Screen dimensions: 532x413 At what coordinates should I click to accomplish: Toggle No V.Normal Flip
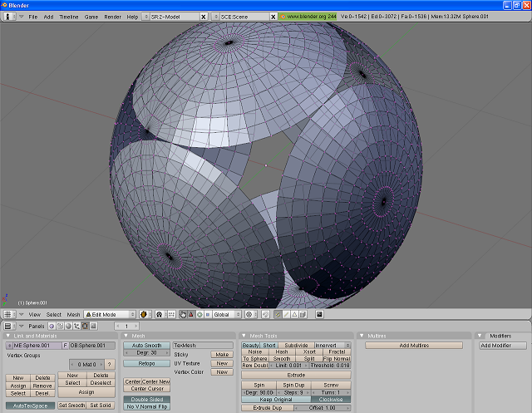146,406
